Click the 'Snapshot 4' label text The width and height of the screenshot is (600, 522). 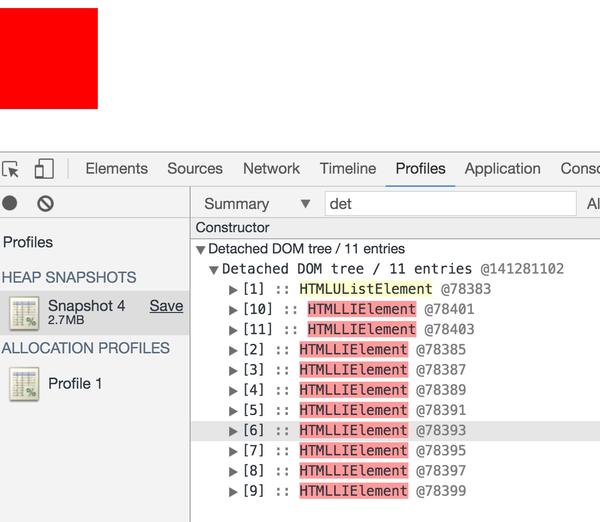tap(86, 306)
